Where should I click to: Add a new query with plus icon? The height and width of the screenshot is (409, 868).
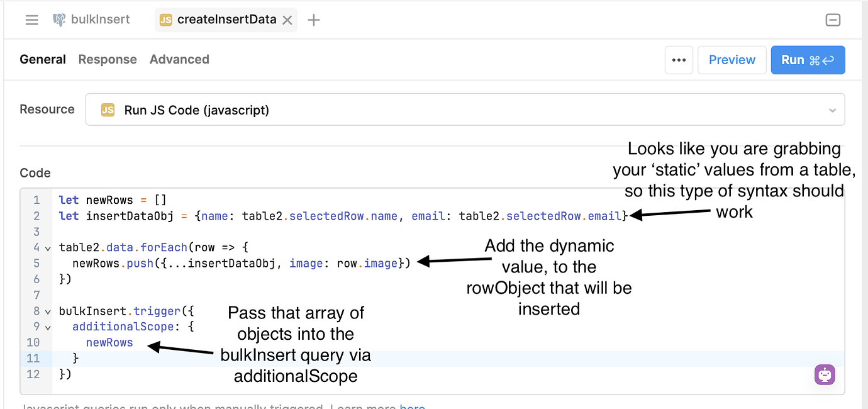coord(314,20)
